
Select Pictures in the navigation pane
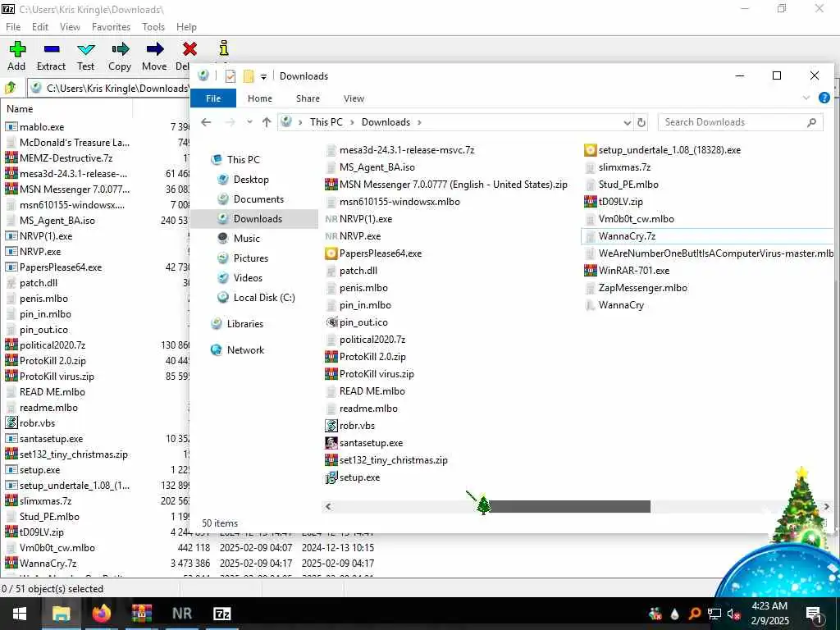(x=251, y=258)
